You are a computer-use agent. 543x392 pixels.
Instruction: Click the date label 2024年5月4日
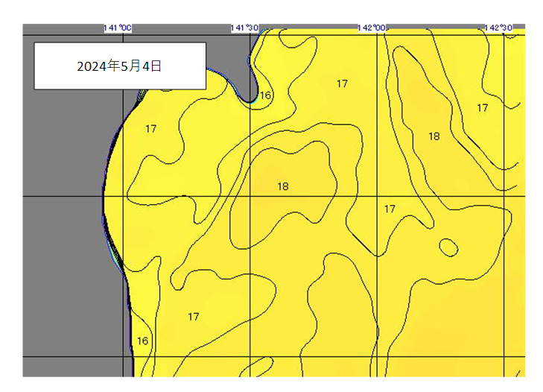119,66
